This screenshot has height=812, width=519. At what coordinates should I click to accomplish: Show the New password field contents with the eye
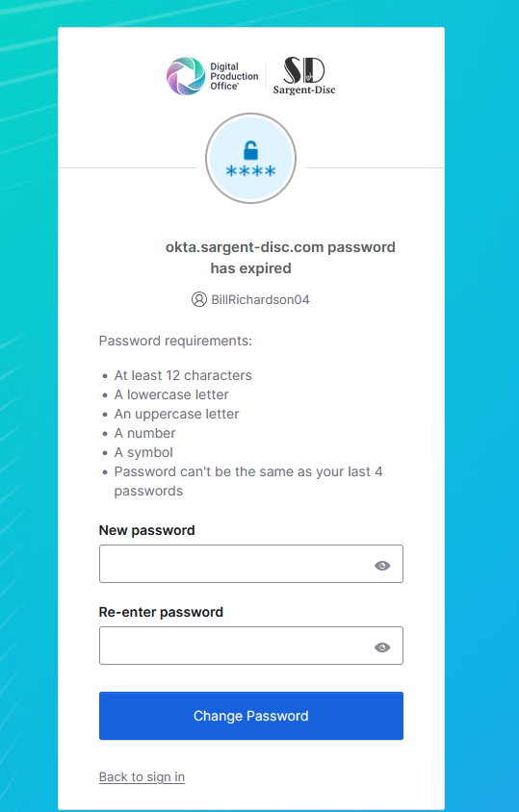(382, 566)
